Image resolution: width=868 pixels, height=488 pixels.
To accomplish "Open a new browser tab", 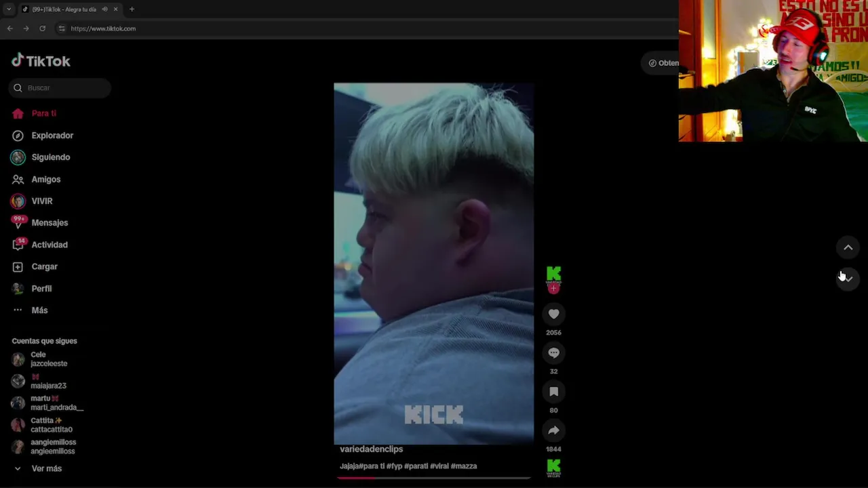I will (132, 9).
